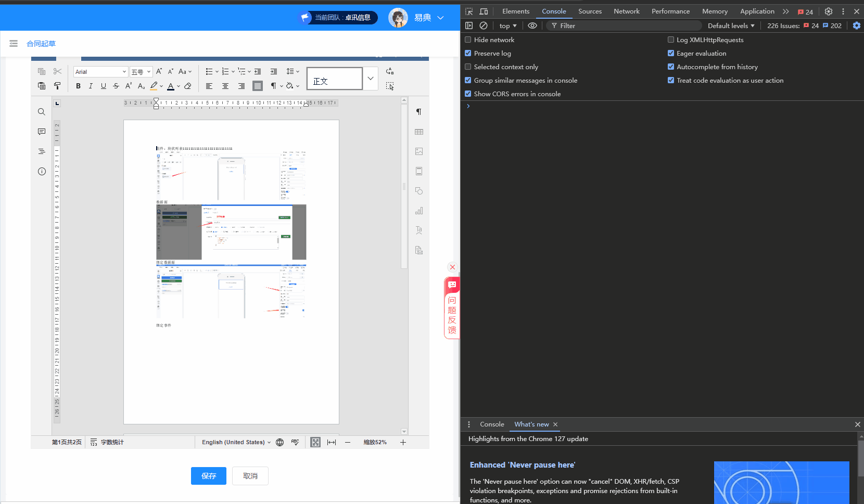The height and width of the screenshot is (504, 864).
Task: Toggle Underline formatting
Action: [x=103, y=86]
